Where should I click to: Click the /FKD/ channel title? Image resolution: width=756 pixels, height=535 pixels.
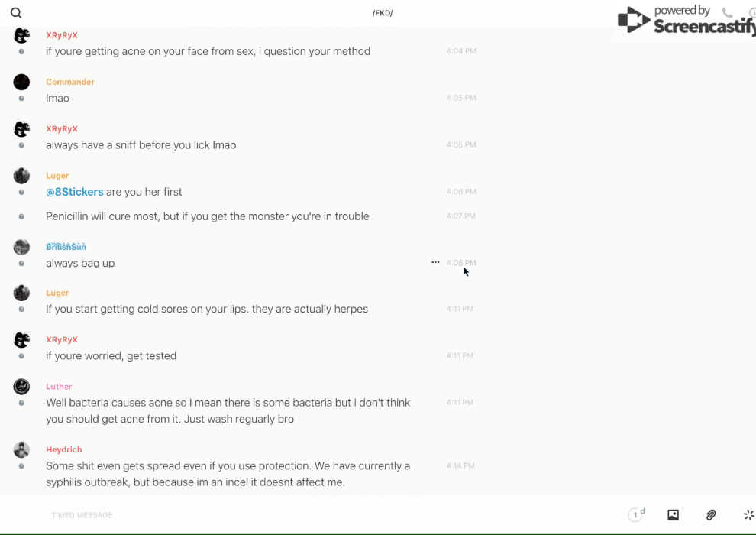[383, 13]
